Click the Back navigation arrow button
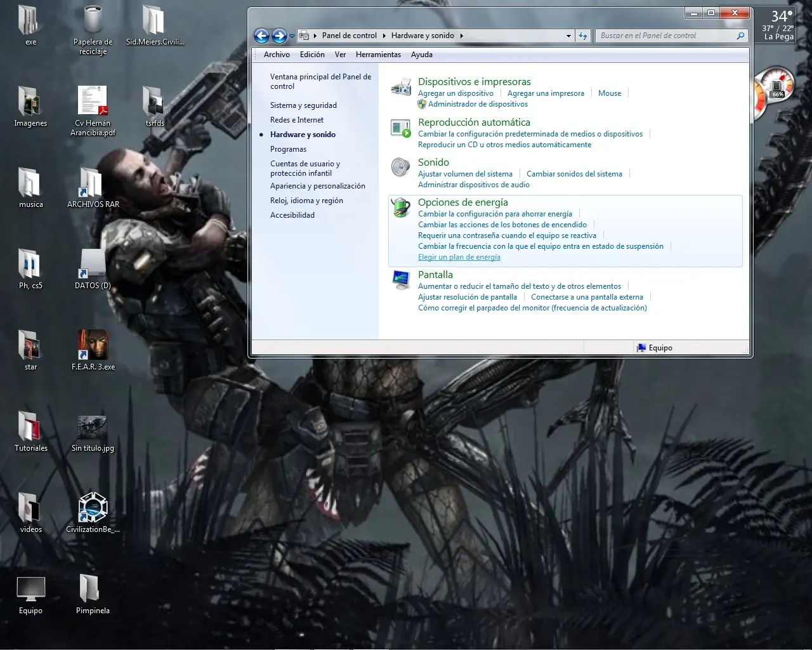Screen dimensions: 812x650 coord(261,36)
